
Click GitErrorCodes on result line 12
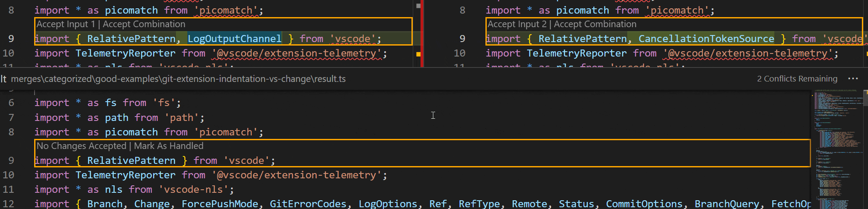[308, 204]
